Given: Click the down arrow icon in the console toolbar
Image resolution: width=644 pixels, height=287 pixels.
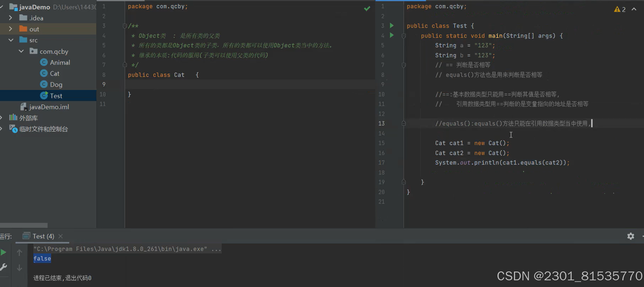Looking at the screenshot, I should pos(19,268).
